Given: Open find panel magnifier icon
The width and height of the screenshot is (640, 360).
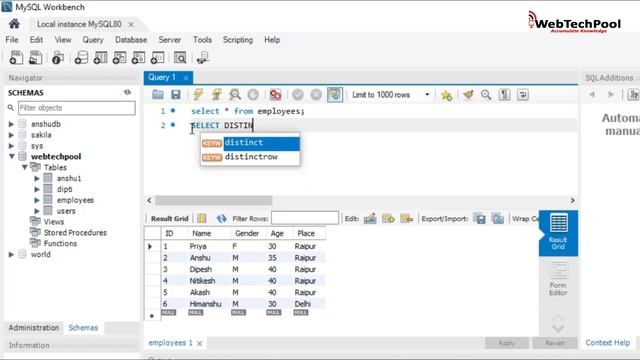Looking at the screenshot, I should [x=486, y=95].
